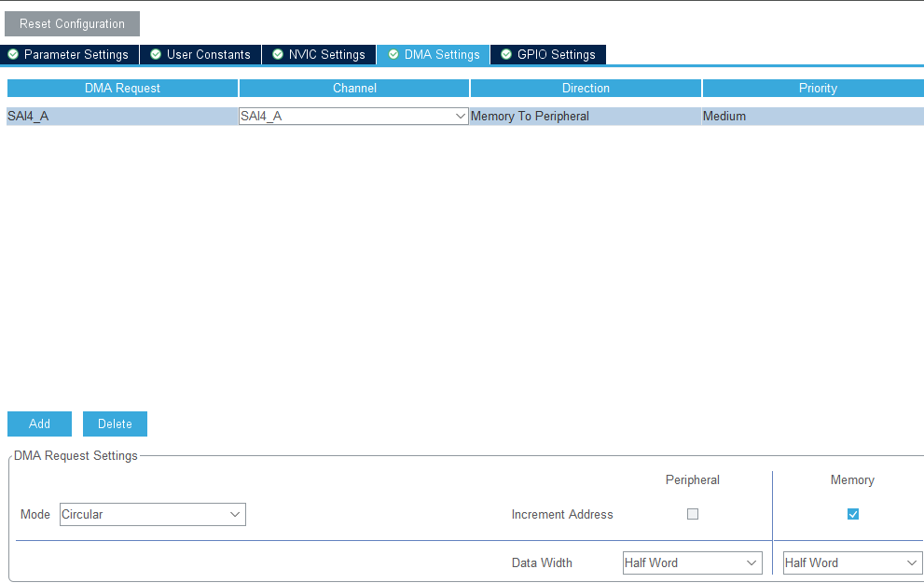Switch to Parameter Settings tab
This screenshot has height=583, width=924.
[70, 54]
